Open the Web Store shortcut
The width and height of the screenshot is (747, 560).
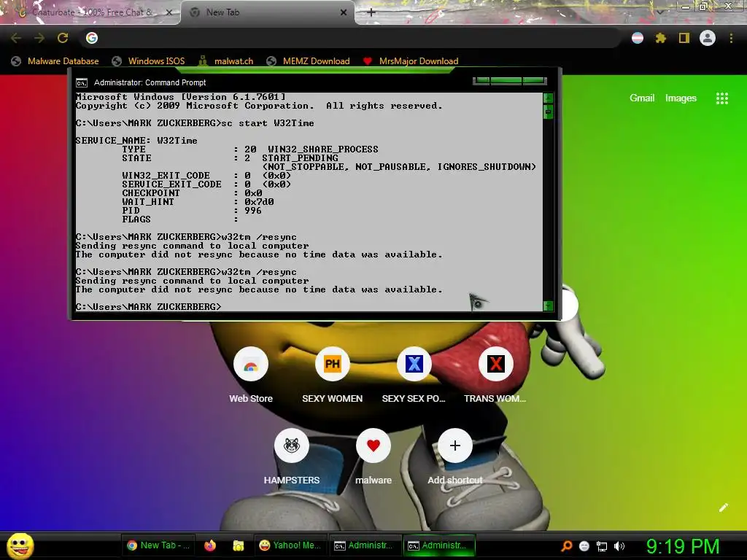click(251, 365)
